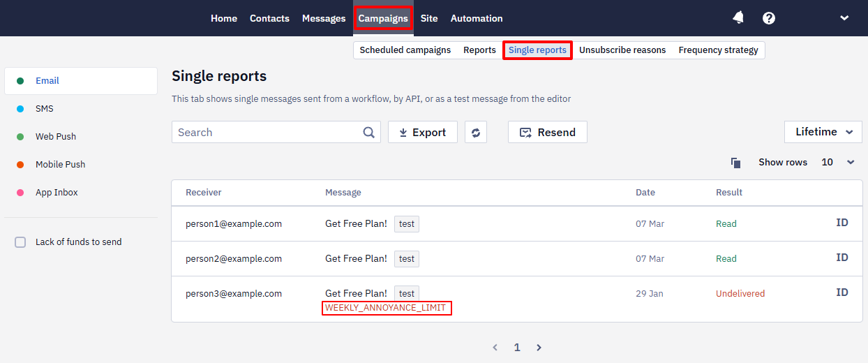
Task: Go to previous page arrow
Action: click(x=495, y=347)
